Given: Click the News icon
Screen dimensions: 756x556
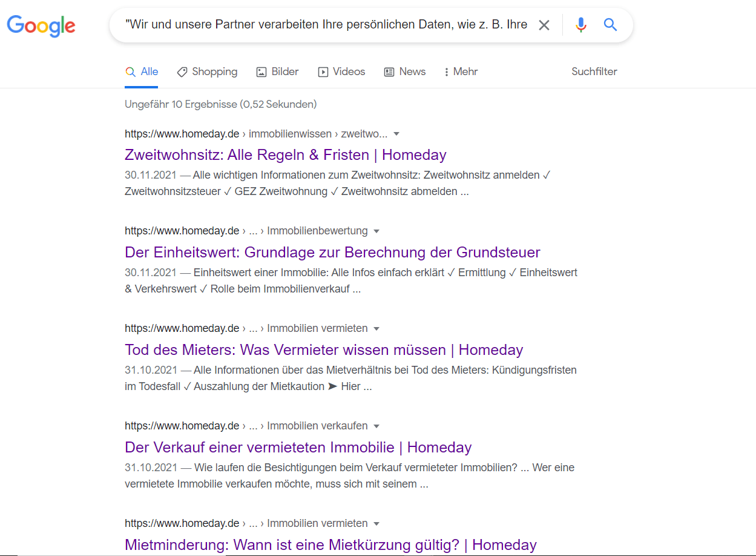Looking at the screenshot, I should tap(388, 71).
